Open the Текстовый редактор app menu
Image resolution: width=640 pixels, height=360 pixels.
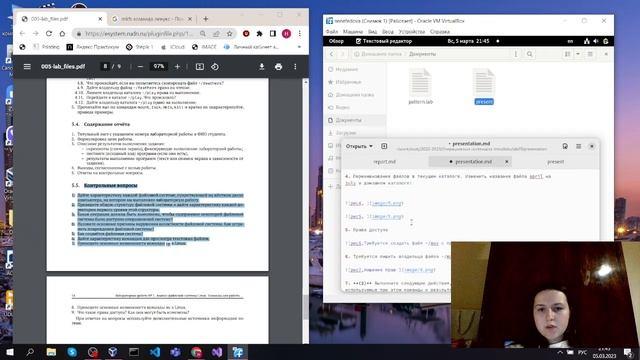click(384, 41)
